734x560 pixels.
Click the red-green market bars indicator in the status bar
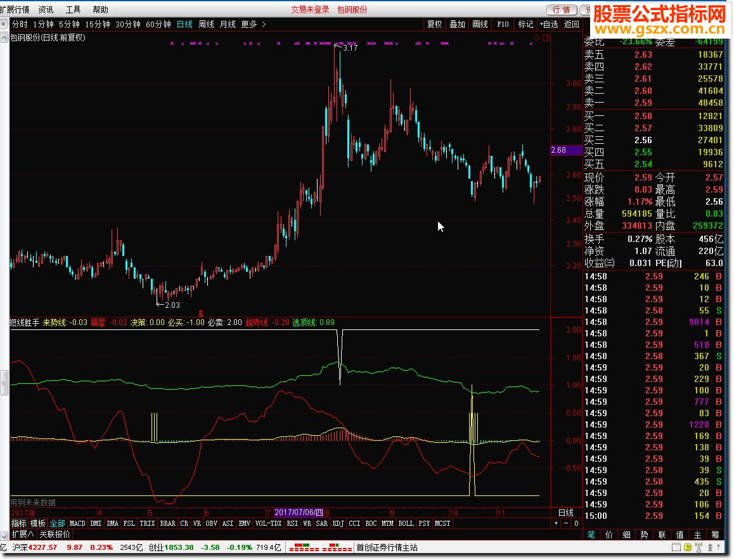(321, 547)
